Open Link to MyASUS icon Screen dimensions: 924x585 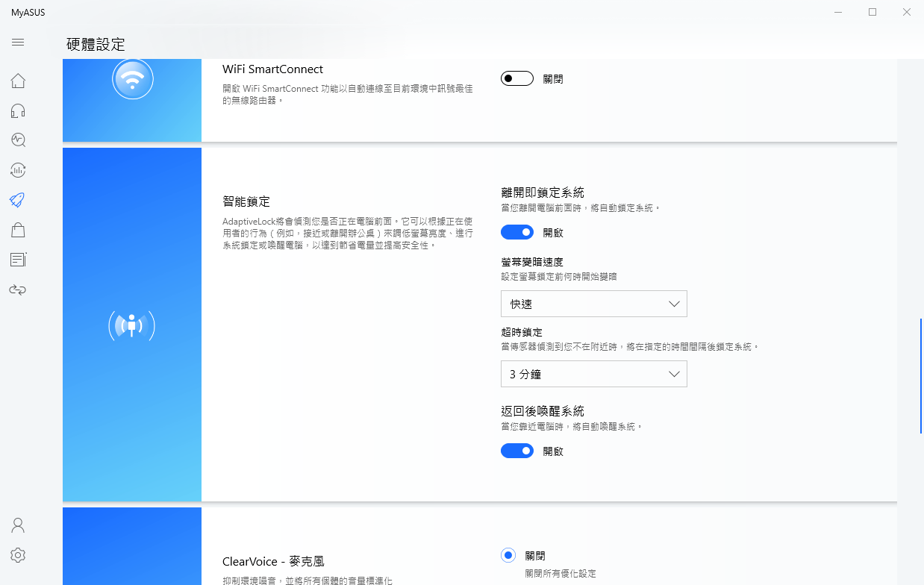[x=18, y=289]
